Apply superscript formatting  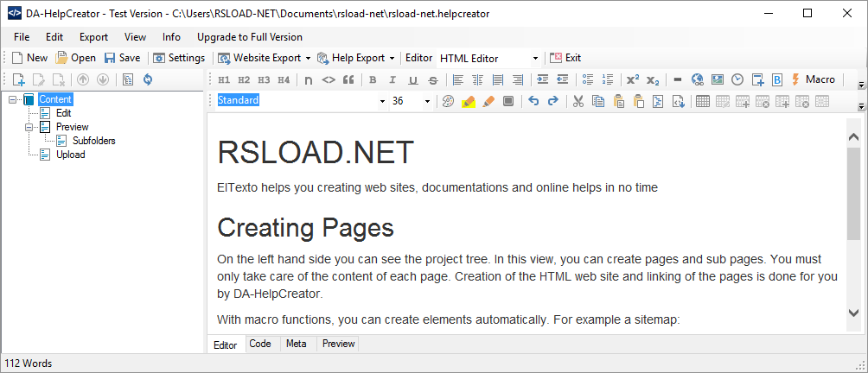pos(633,80)
